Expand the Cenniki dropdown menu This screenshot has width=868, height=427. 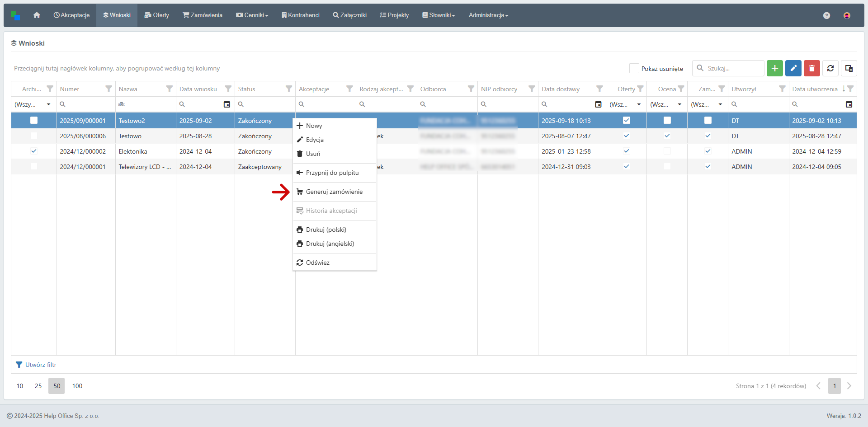pyautogui.click(x=252, y=15)
